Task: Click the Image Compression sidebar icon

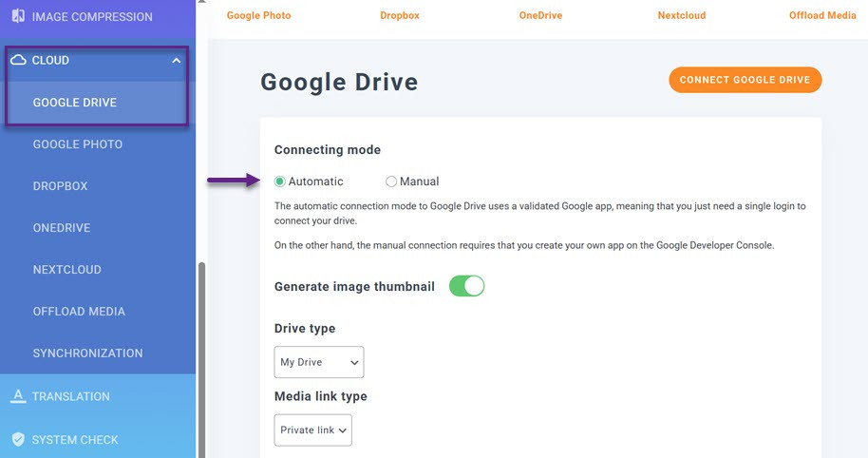Action: coord(18,16)
